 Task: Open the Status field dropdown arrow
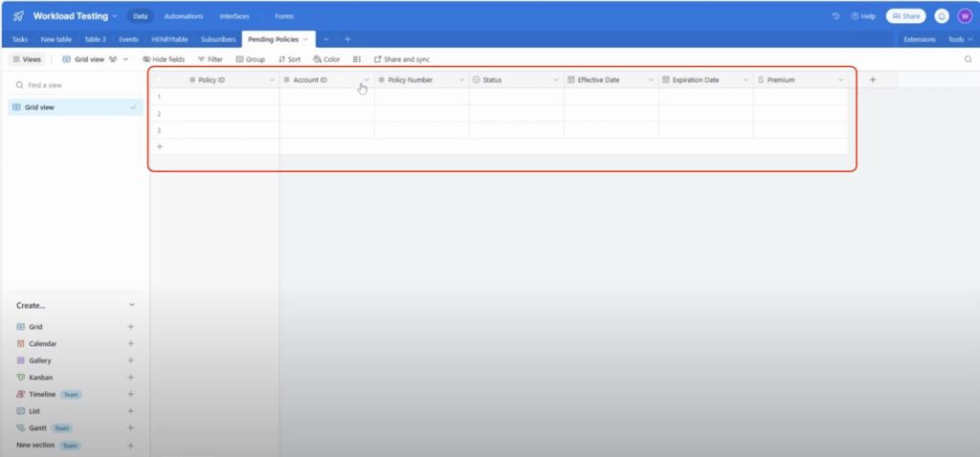(556, 80)
